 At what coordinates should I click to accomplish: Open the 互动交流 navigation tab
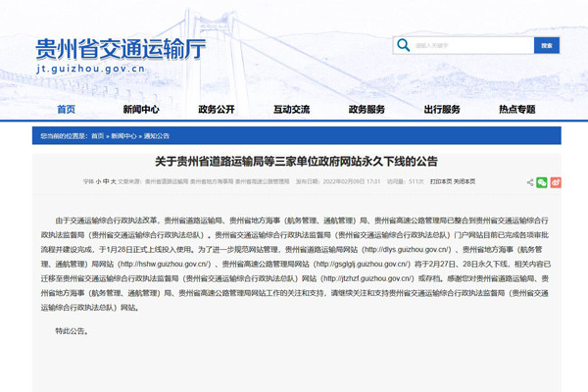291,109
